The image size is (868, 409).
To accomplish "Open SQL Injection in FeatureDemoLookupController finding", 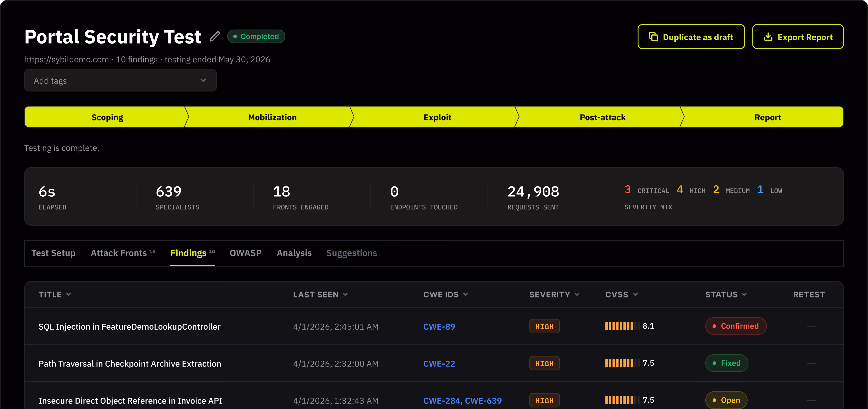I will [129, 327].
